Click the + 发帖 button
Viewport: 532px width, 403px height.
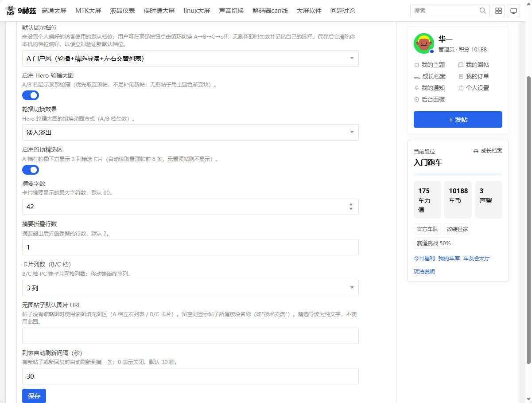coord(458,119)
